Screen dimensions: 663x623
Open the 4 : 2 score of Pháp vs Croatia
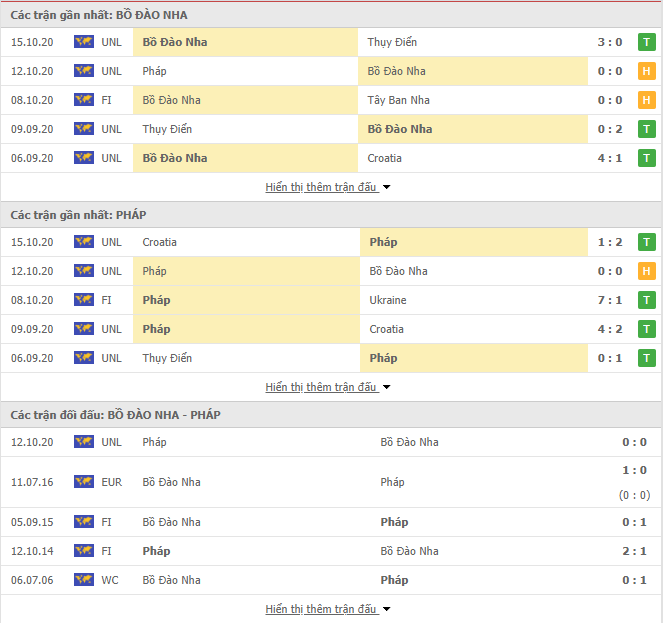(610, 329)
